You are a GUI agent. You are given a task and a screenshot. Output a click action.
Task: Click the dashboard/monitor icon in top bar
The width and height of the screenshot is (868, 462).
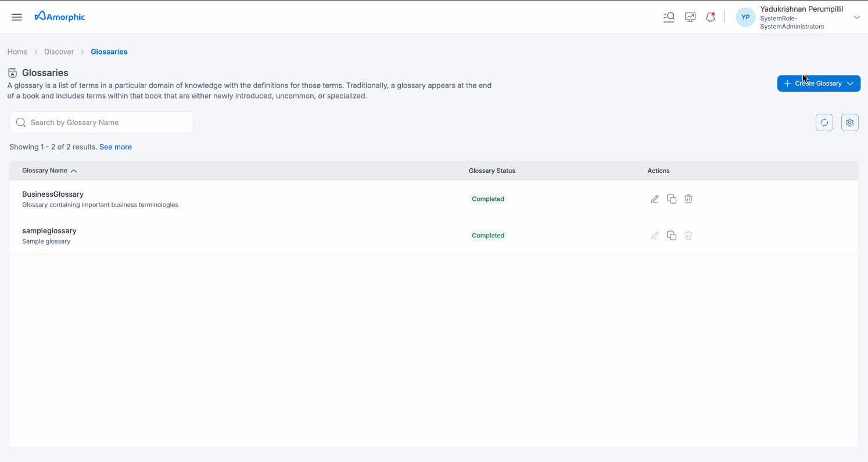tap(690, 17)
